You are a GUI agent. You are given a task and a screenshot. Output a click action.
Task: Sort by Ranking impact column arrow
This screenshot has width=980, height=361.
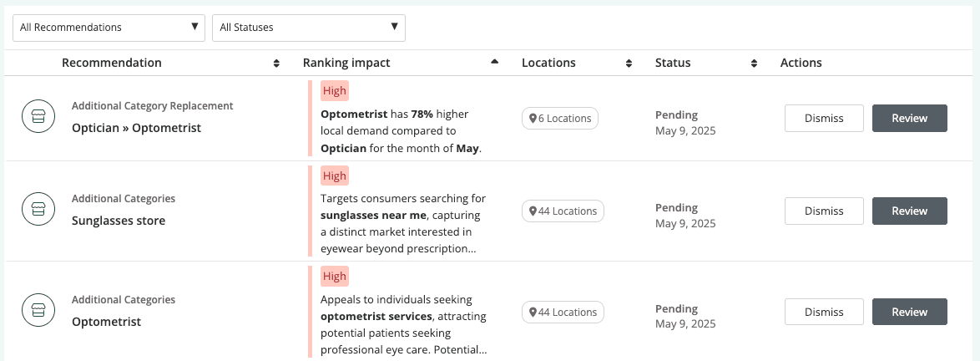coord(494,63)
